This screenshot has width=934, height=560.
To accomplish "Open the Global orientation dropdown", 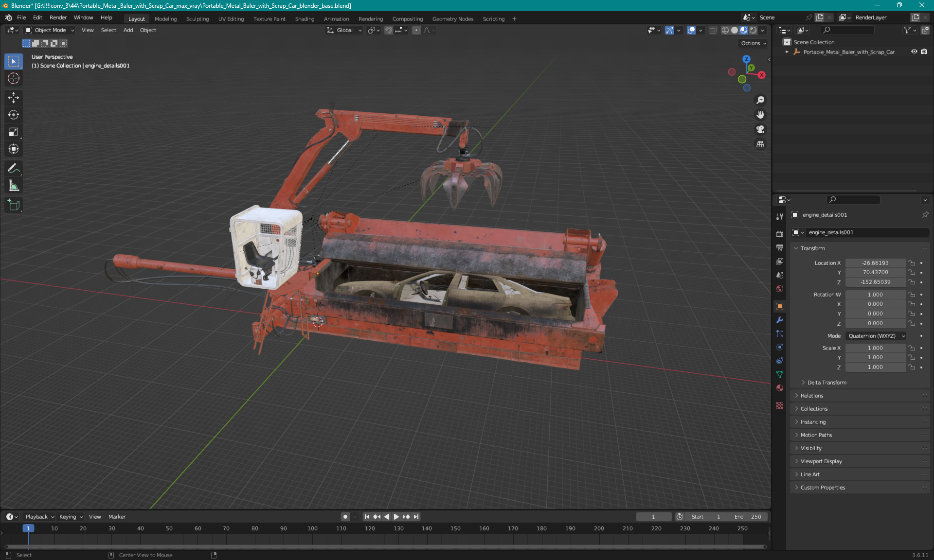I will pos(344,30).
